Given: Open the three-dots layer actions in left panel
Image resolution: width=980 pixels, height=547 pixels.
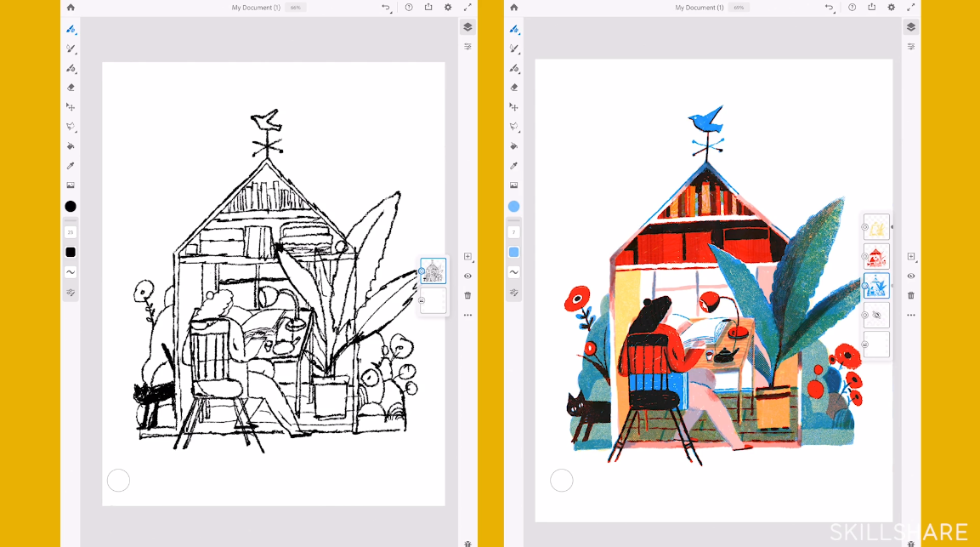Looking at the screenshot, I should 467,315.
